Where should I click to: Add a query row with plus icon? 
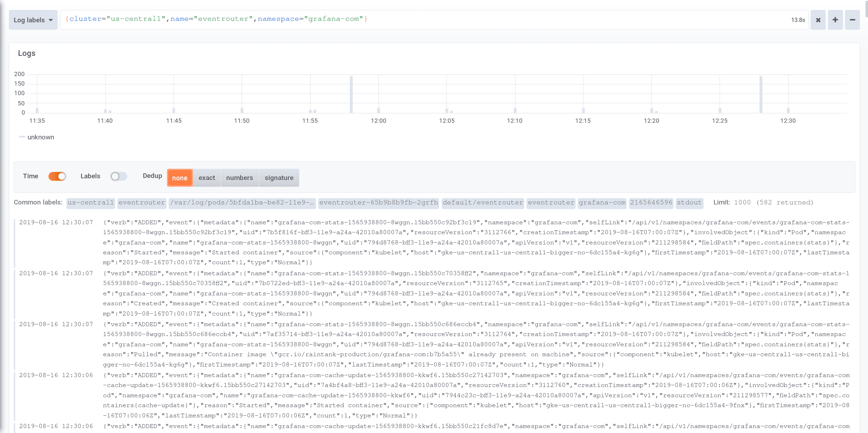click(835, 20)
